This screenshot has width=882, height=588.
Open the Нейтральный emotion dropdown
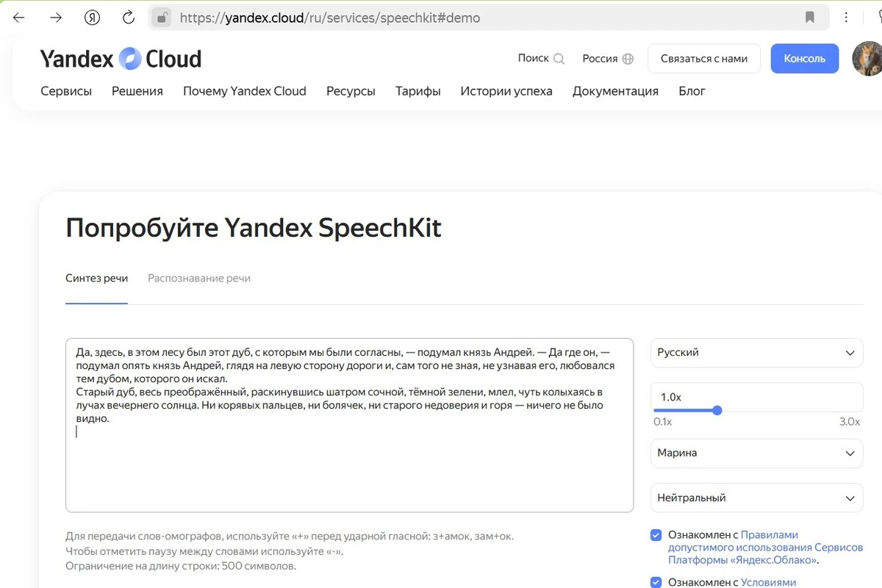point(757,498)
